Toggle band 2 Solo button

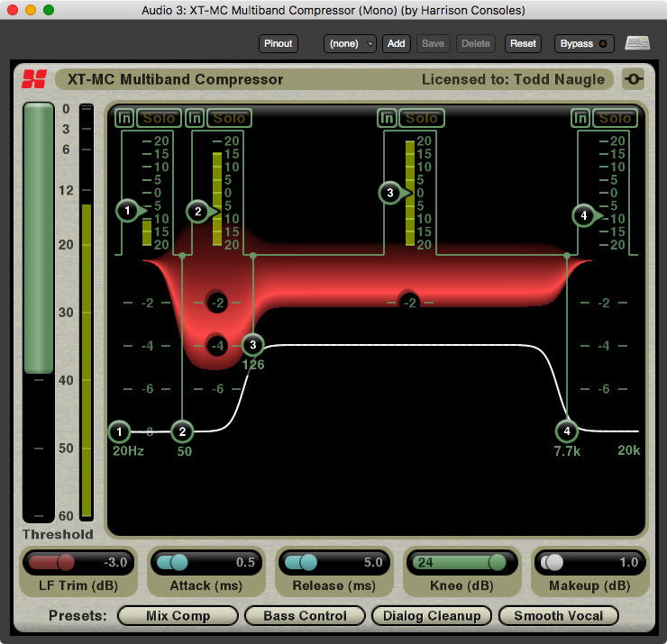pyautogui.click(x=229, y=118)
